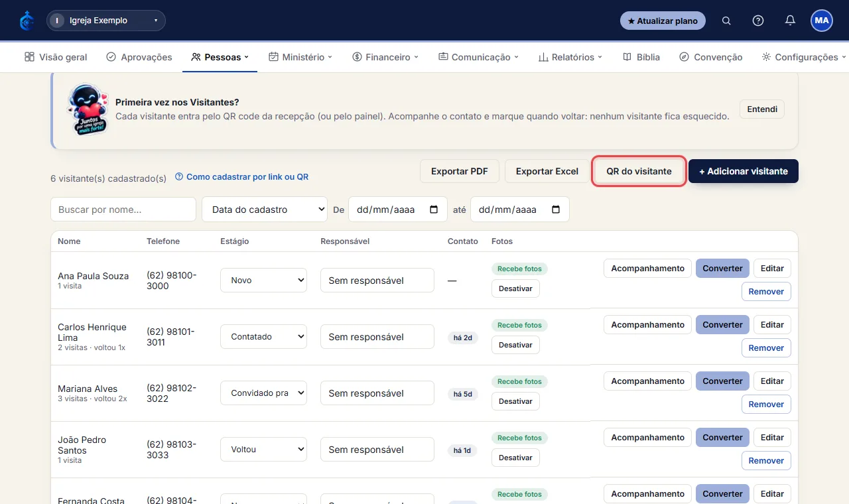The image size is (849, 504).
Task: Expand Ministério menu
Action: point(300,57)
